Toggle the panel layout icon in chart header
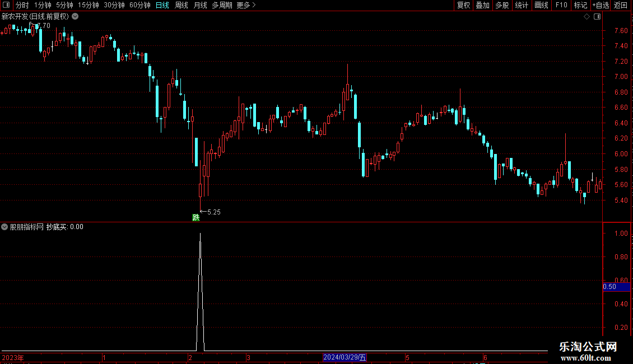 tap(597, 17)
